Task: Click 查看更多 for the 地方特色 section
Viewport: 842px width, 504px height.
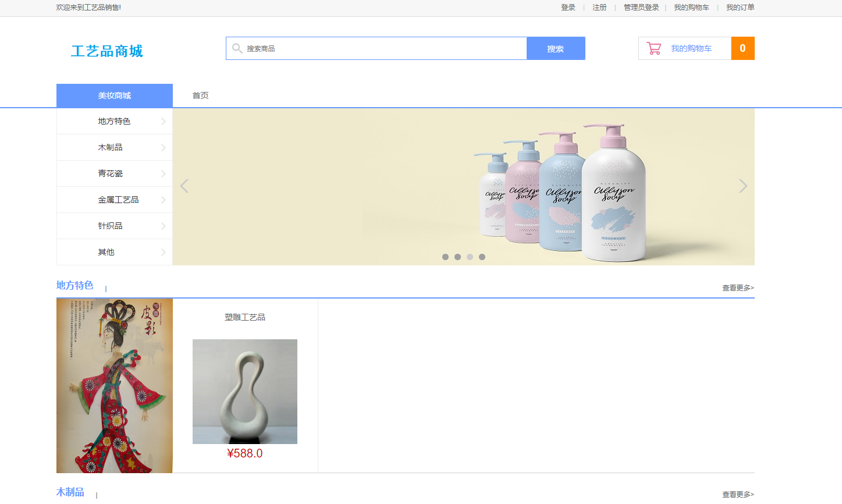Action: pyautogui.click(x=737, y=288)
